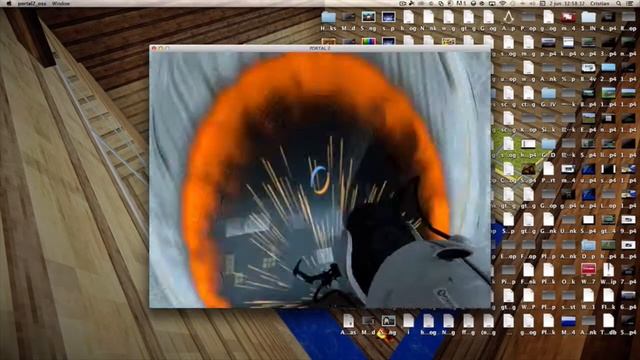Viewport: 640px width, 360px height.
Task: Select the g..p4 video file
Action: pyautogui.click(x=568, y=198)
